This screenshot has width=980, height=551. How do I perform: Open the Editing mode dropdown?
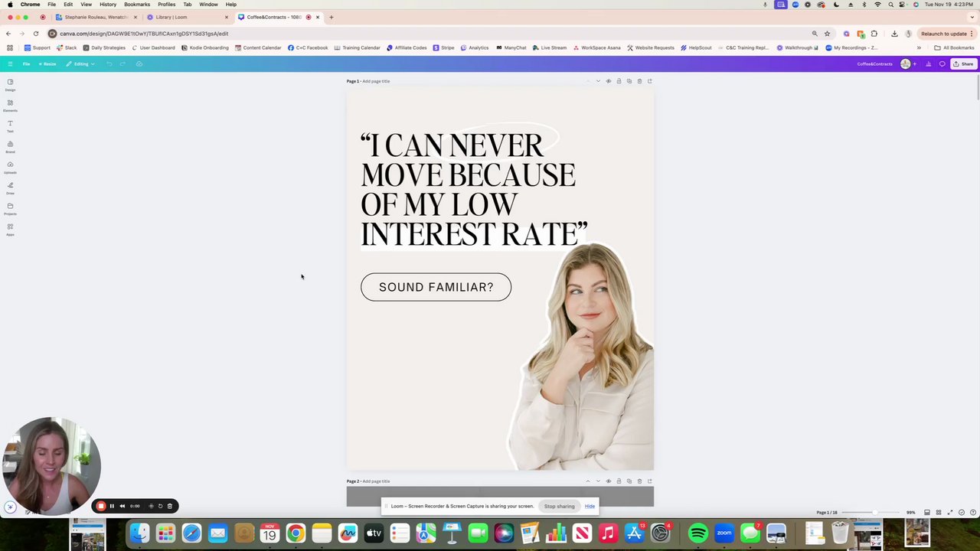point(80,64)
